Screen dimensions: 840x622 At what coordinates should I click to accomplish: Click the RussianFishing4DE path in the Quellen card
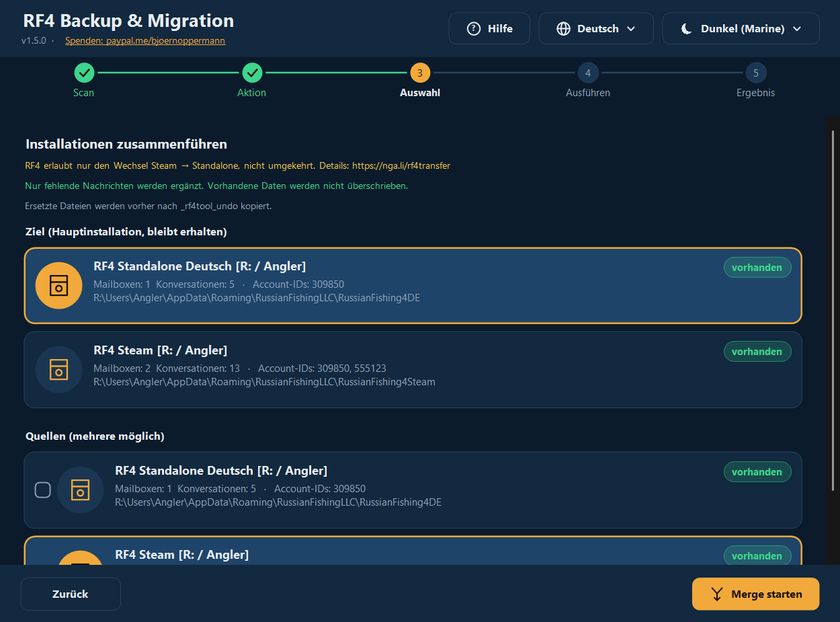278,502
